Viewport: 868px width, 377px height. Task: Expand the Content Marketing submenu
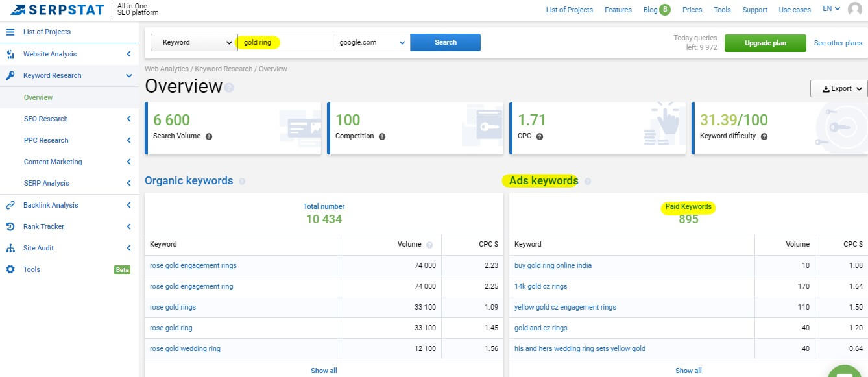[x=129, y=162]
